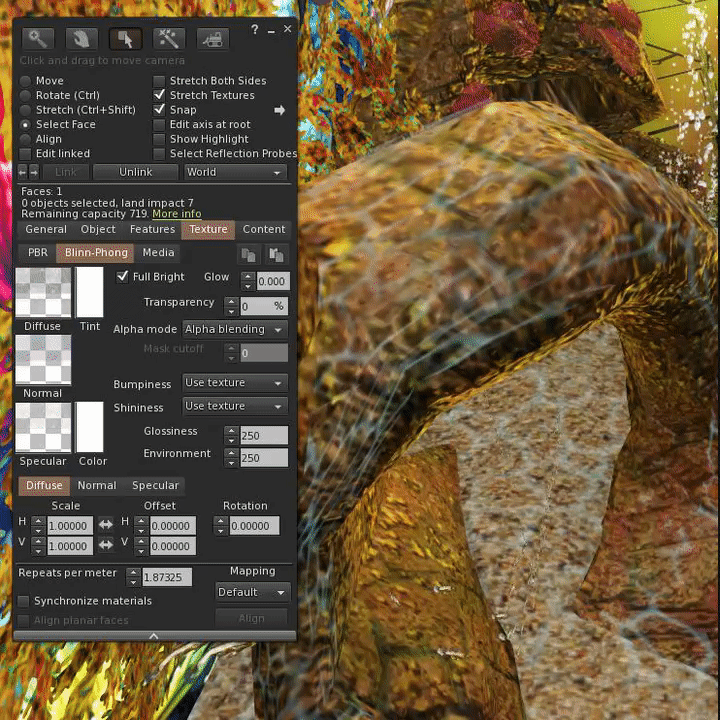Switch to the Object tab
The width and height of the screenshot is (720, 720).
[98, 229]
